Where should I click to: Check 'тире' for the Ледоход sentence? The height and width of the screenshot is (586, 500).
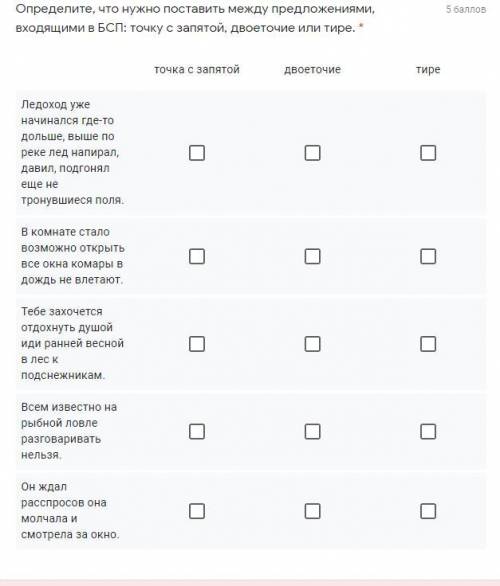coord(428,153)
